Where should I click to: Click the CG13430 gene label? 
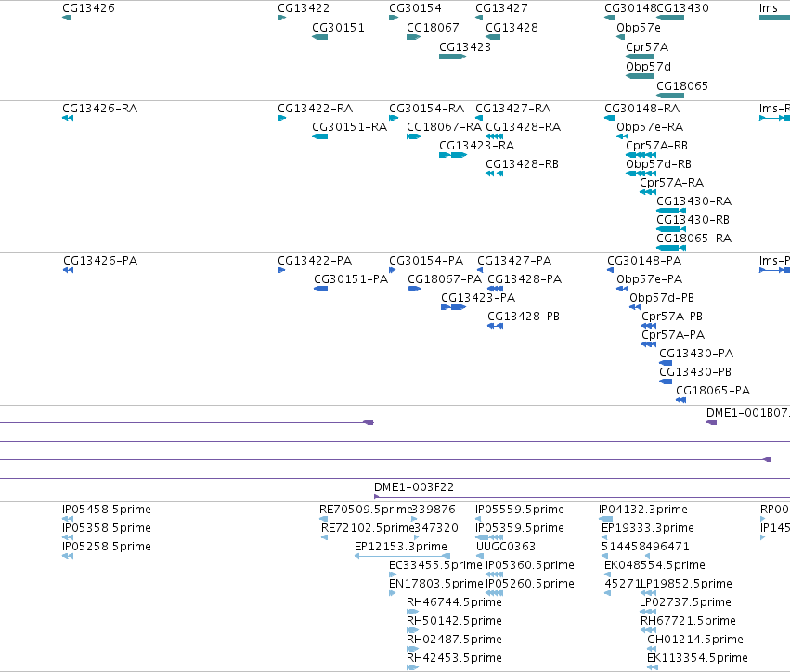click(682, 8)
